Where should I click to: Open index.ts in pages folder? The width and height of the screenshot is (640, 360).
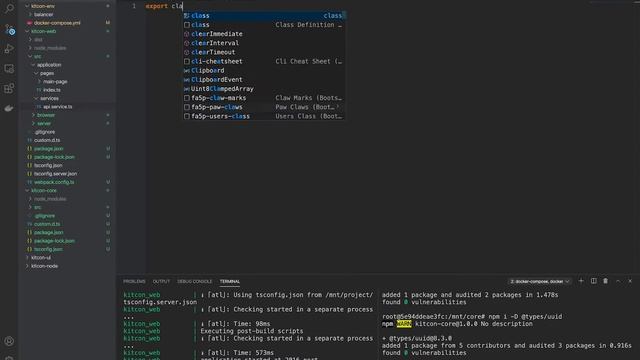coord(51,90)
